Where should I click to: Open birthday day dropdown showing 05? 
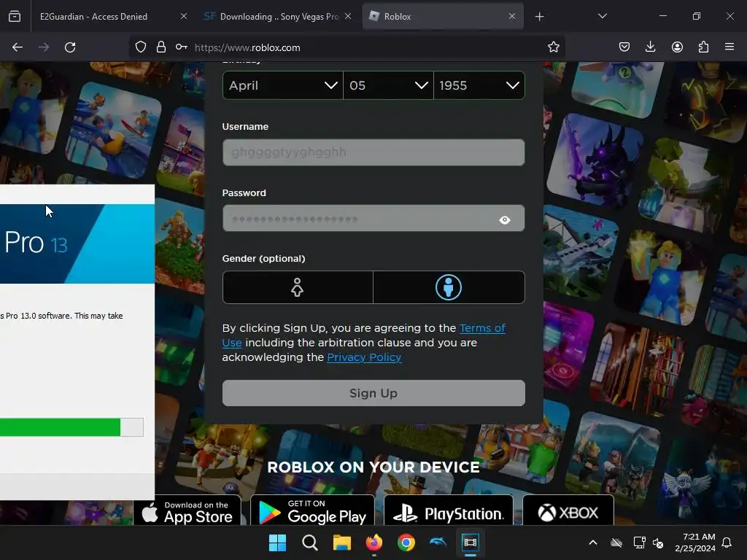click(x=388, y=86)
